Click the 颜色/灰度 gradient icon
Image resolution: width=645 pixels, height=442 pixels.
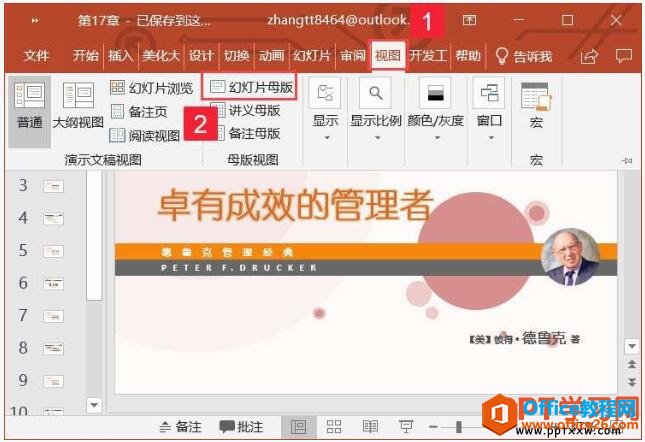(436, 93)
